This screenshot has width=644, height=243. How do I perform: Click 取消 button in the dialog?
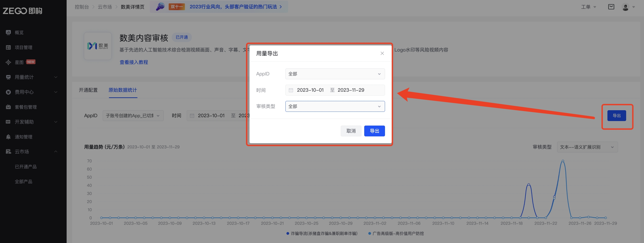[x=351, y=131]
